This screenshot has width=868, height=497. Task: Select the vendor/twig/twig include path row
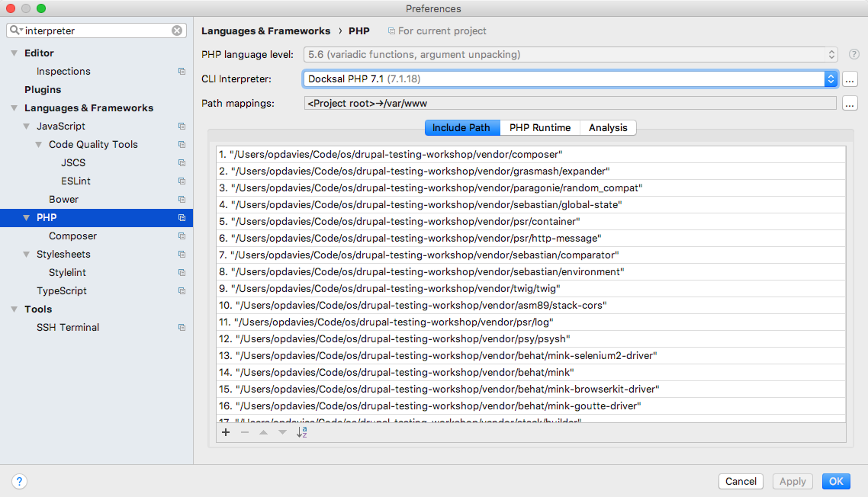pos(397,288)
